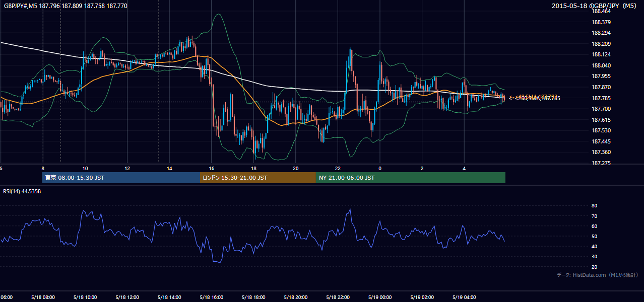This screenshot has width=644, height=302.
Task: Click the 5/18 18:00 bottom time label
Action: click(x=253, y=297)
